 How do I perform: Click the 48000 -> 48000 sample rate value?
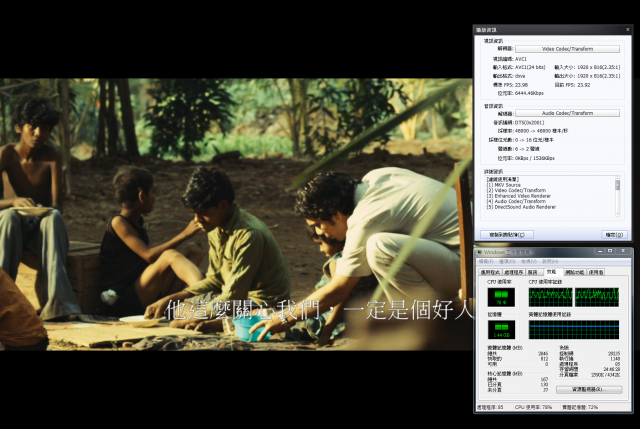click(x=541, y=131)
